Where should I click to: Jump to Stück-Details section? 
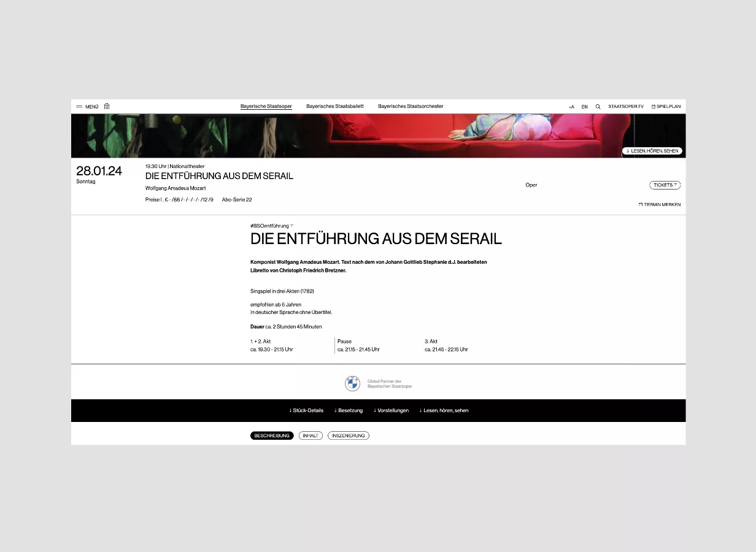click(306, 410)
